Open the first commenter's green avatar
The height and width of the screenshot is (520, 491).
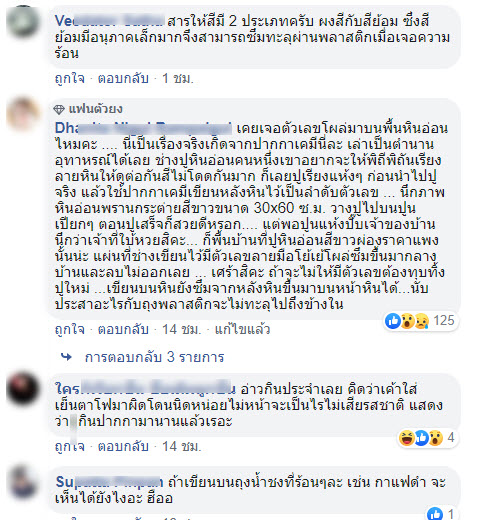pyautogui.click(x=23, y=20)
